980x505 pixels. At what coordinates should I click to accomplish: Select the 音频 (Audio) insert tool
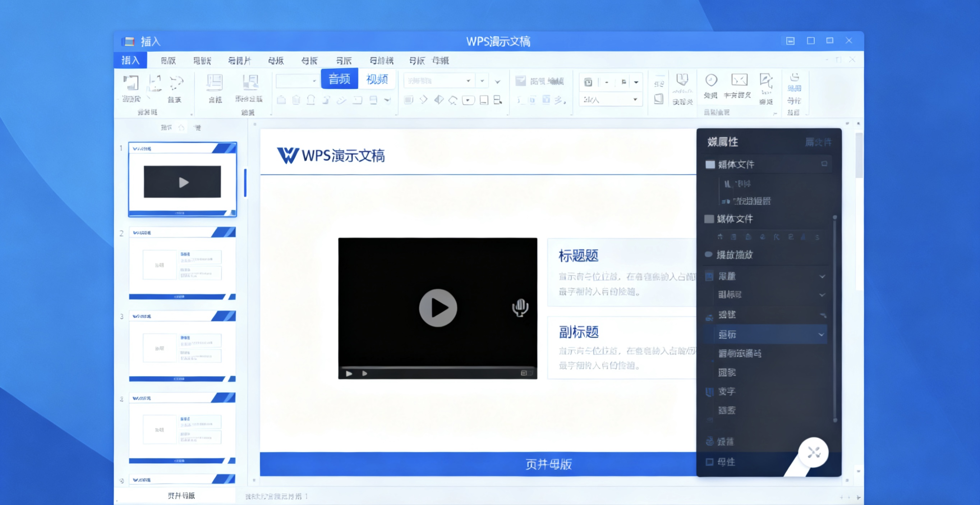click(339, 79)
